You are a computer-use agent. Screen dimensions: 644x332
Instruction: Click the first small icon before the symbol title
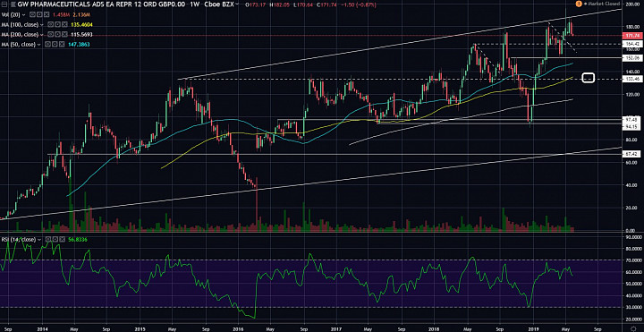[x=4, y=4]
